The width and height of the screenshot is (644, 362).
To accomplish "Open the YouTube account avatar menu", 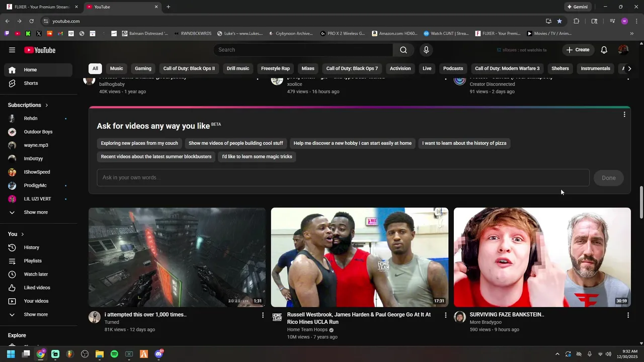I will (x=623, y=50).
